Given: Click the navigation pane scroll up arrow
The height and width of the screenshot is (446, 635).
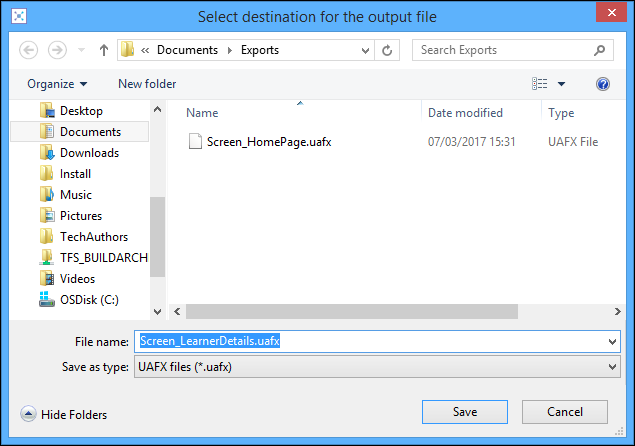Looking at the screenshot, I should pyautogui.click(x=158, y=109).
